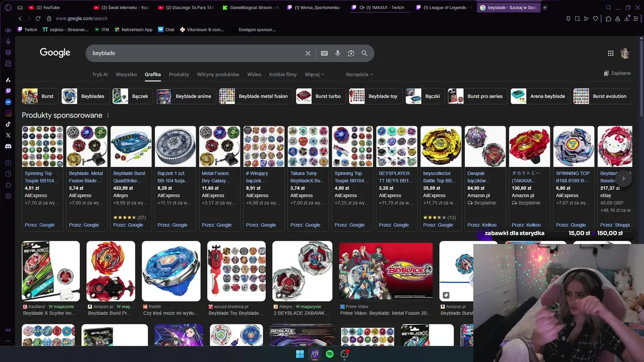Open the on-screen keyboard input tool
The height and width of the screenshot is (362, 644).
tap(325, 53)
